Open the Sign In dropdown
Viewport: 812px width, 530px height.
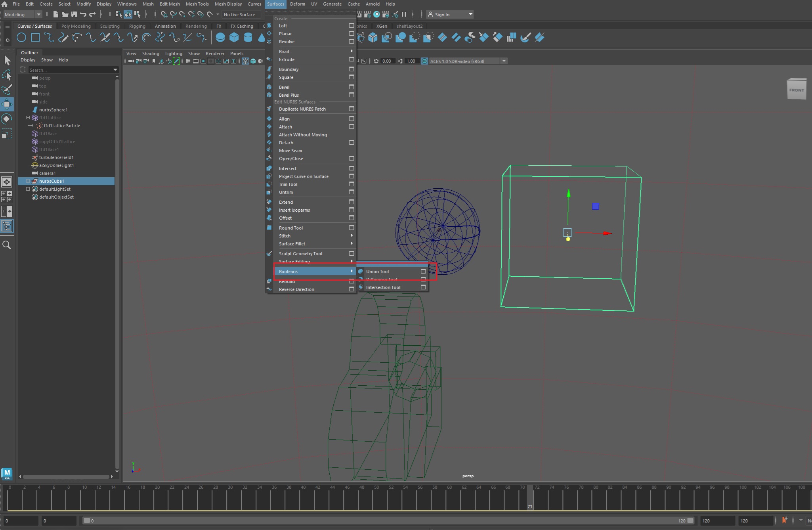pos(450,14)
